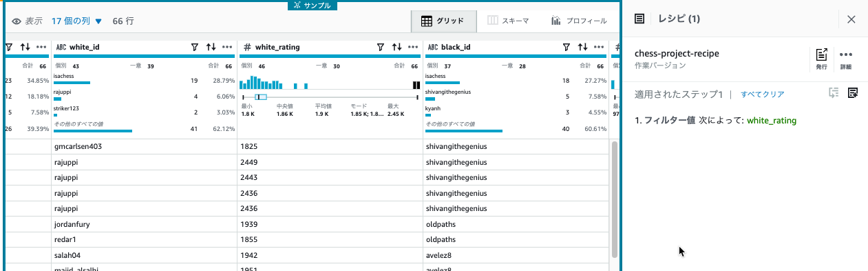Click the black_id ABC type icon

pos(432,48)
